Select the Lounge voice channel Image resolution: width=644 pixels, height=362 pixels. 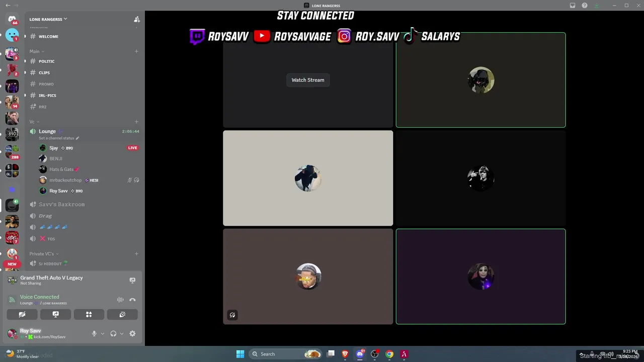(x=84, y=134)
